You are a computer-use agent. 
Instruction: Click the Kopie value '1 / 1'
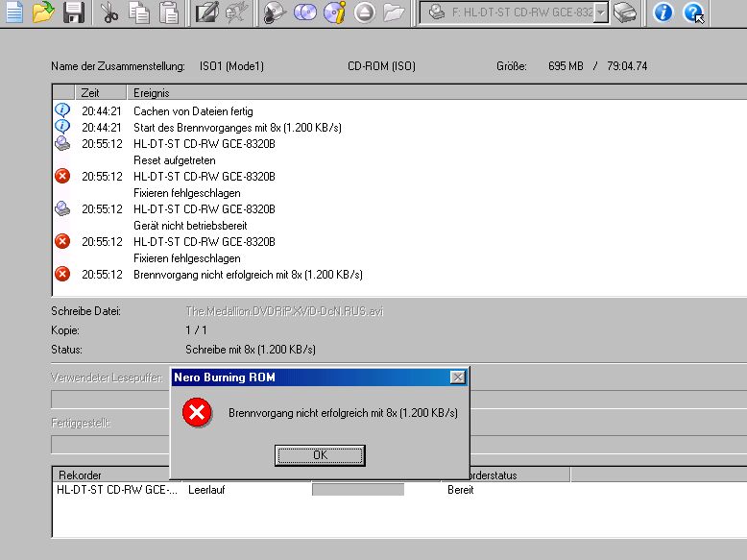point(196,329)
